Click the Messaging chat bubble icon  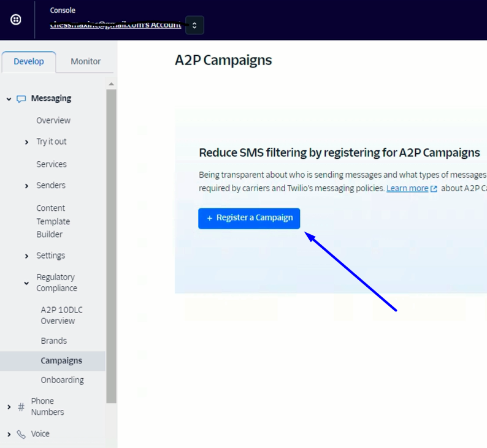21,99
